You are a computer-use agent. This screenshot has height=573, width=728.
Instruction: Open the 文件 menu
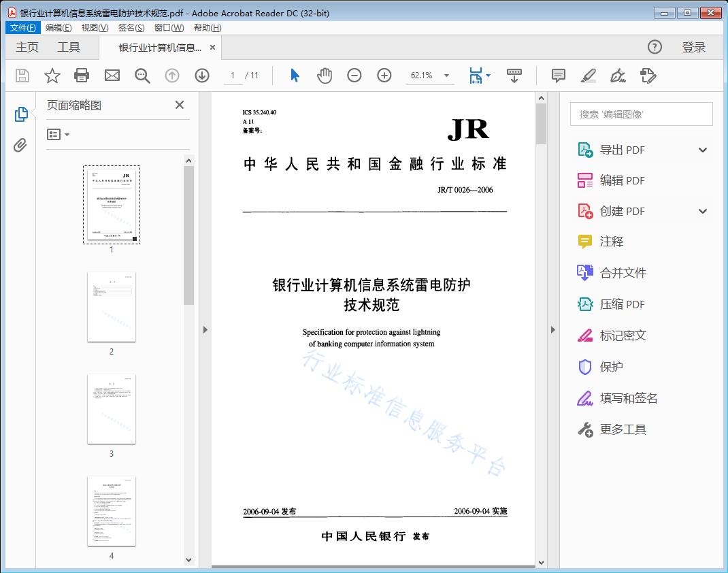[22, 27]
